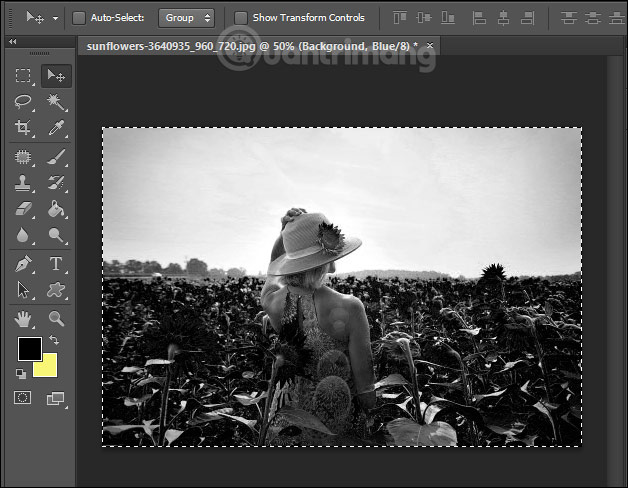
Task: Select the Dodge tool
Action: click(56, 235)
